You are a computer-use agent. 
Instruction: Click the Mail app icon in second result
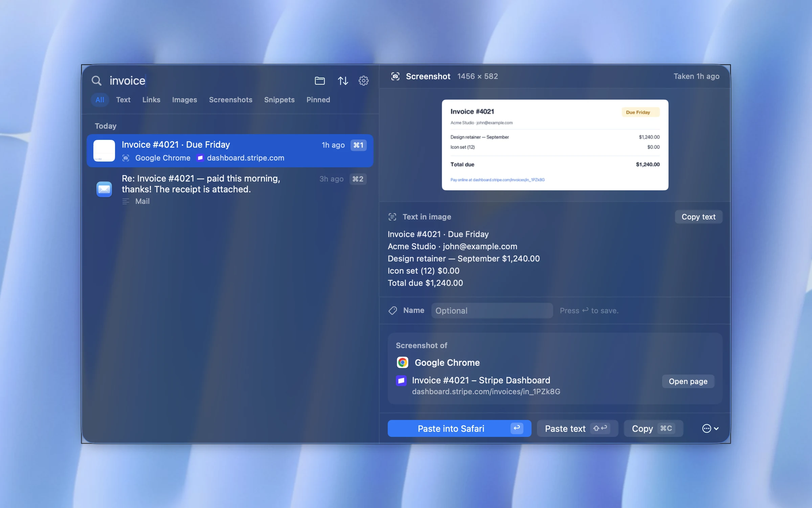[104, 189]
